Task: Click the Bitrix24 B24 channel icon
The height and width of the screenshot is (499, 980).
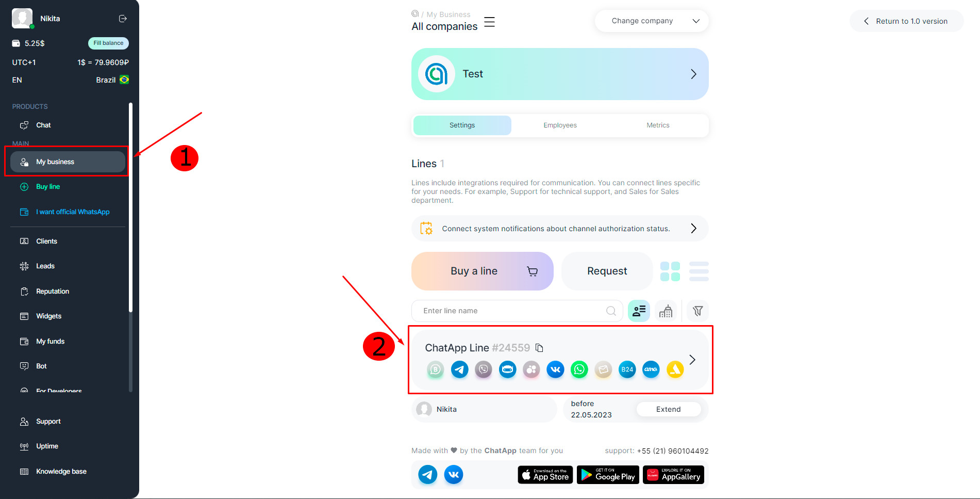Action: coord(627,369)
